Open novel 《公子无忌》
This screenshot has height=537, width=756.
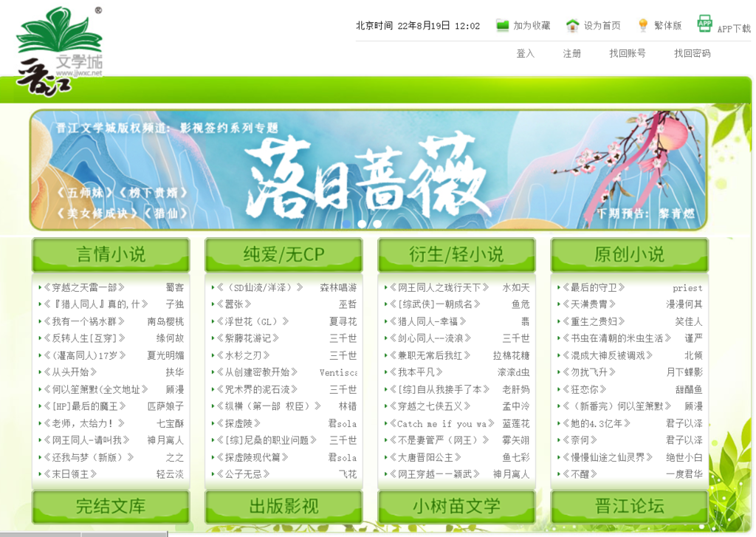pyautogui.click(x=244, y=474)
